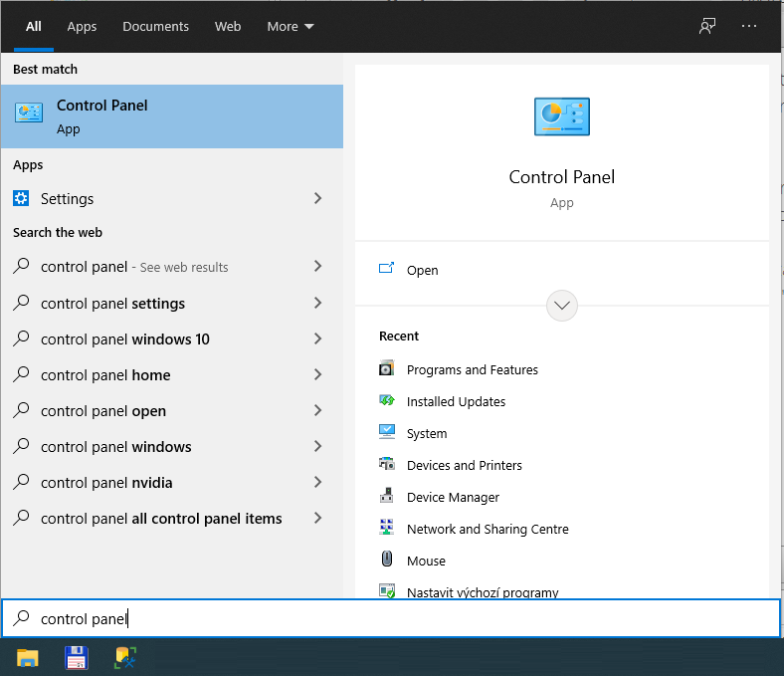Expand 'control panel nvidia' suggestion arrow
Viewport: 784px width, 676px height.
coord(317,482)
